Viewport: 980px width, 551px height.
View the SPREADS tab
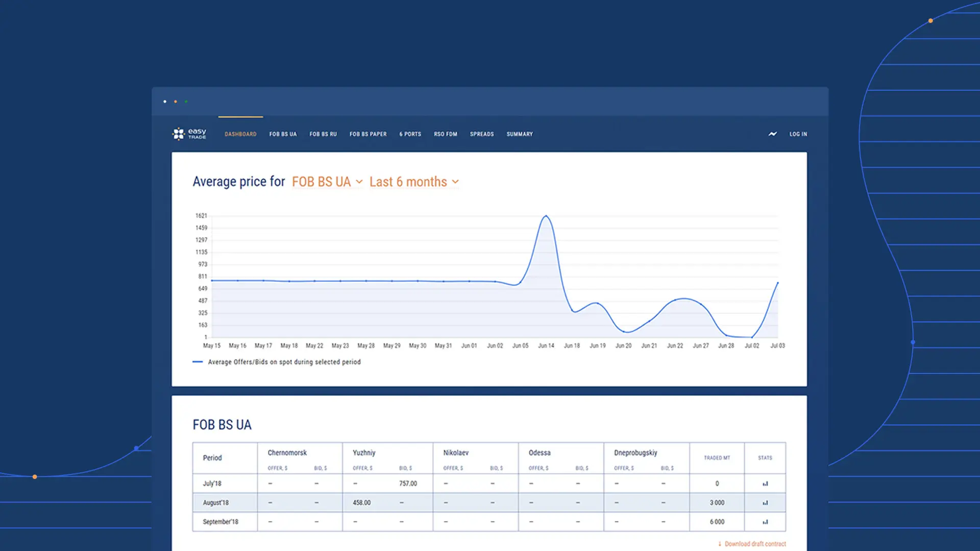click(x=482, y=134)
